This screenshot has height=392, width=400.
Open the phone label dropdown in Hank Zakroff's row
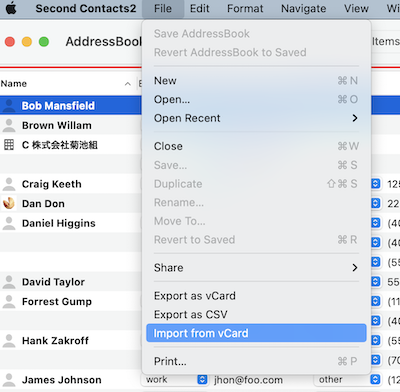pos(375,340)
